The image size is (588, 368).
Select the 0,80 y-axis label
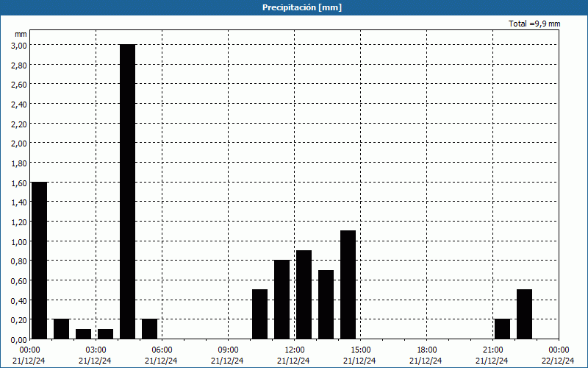pos(19,261)
